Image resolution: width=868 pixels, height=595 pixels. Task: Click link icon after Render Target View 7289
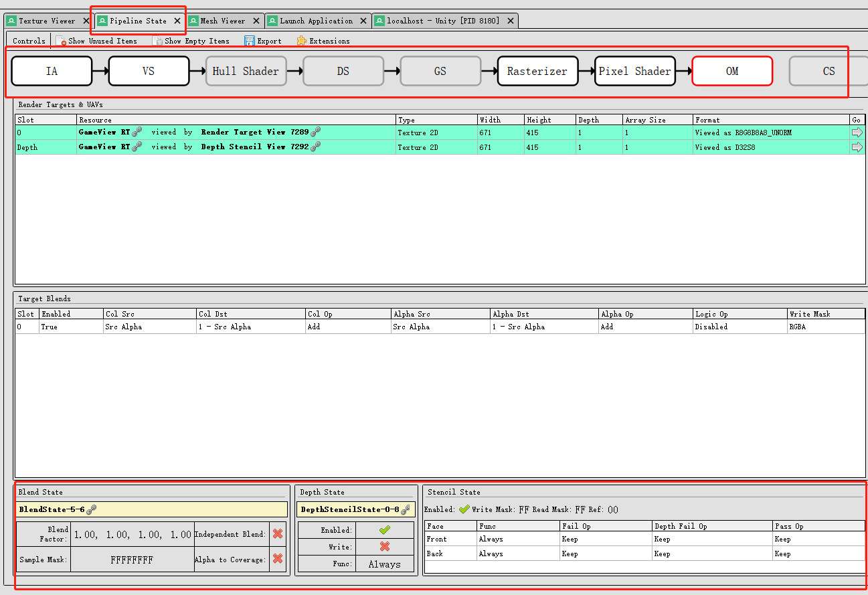[316, 133]
